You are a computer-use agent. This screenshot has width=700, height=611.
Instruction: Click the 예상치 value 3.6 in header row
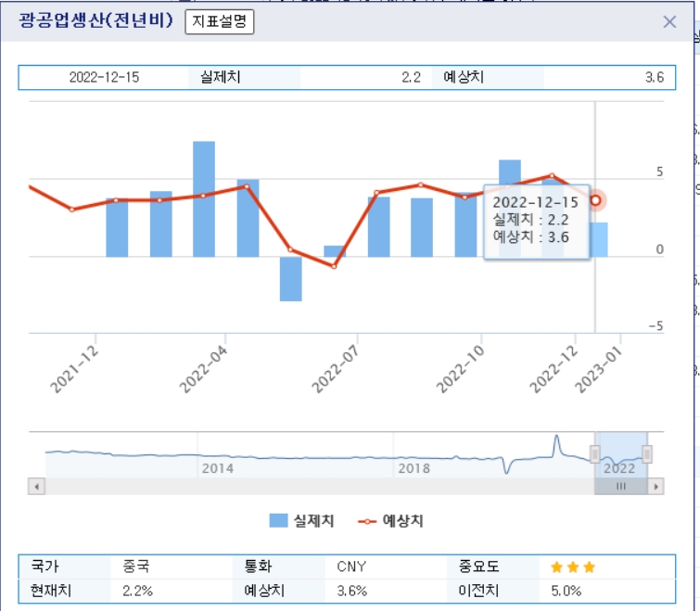point(654,77)
